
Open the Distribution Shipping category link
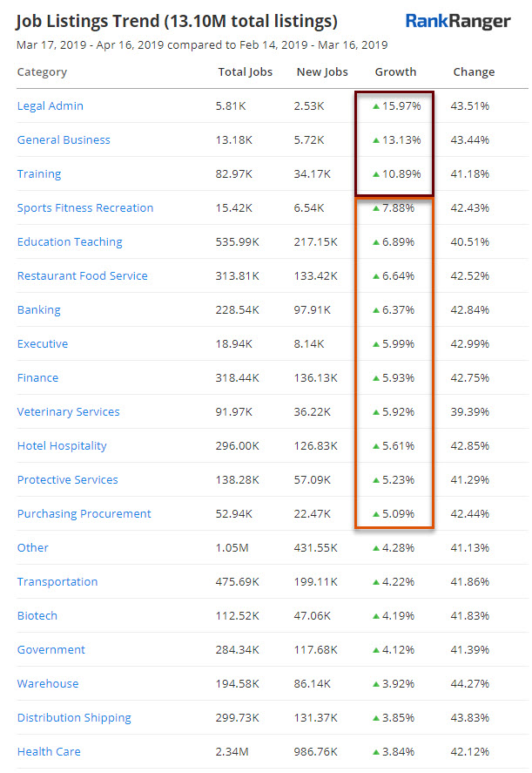[74, 718]
